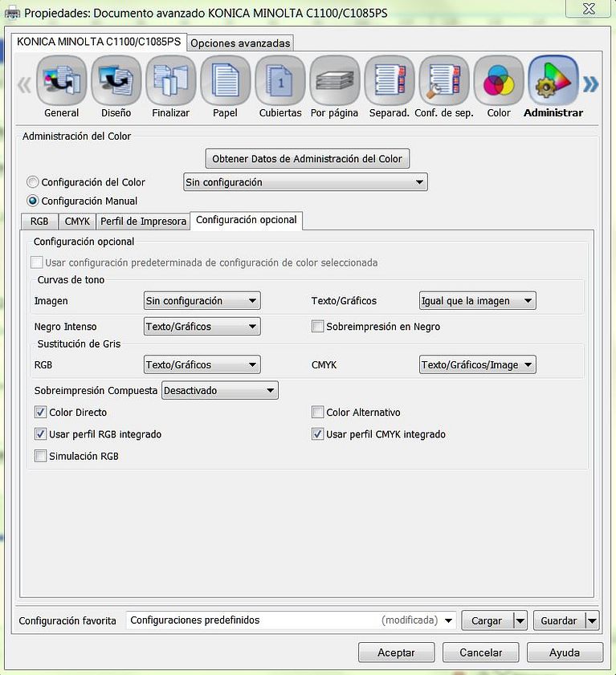Viewport: 616px width, 675px height.
Task: Open the Por página icon
Action: [x=335, y=81]
